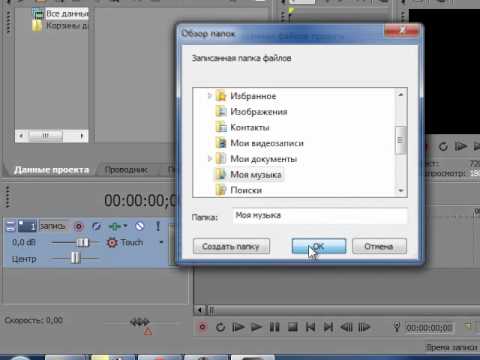Pause playback in the transport bar

click(x=275, y=327)
